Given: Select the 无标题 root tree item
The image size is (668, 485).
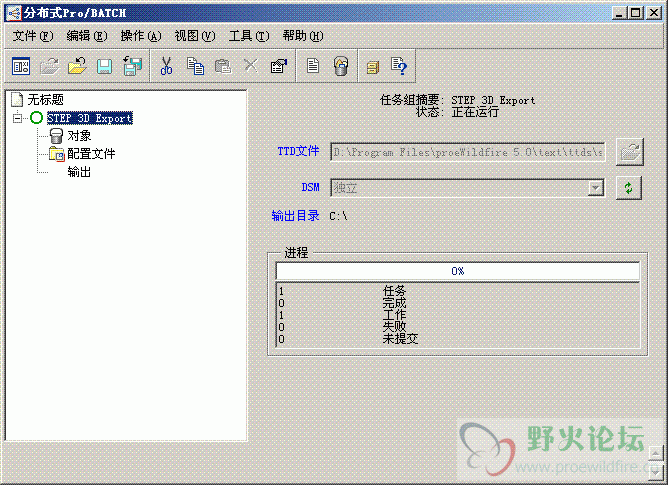Looking at the screenshot, I should click(45, 100).
